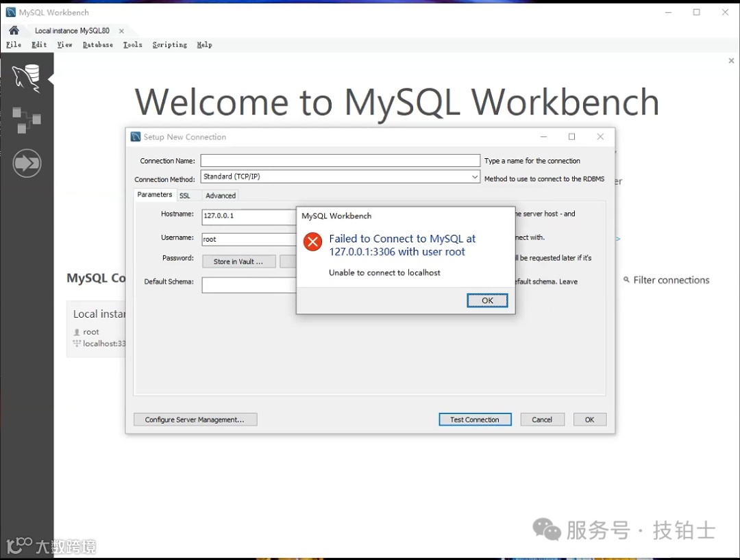Screen dimensions: 740x560
Task: Click the red error icon in the dialog
Action: tap(312, 242)
